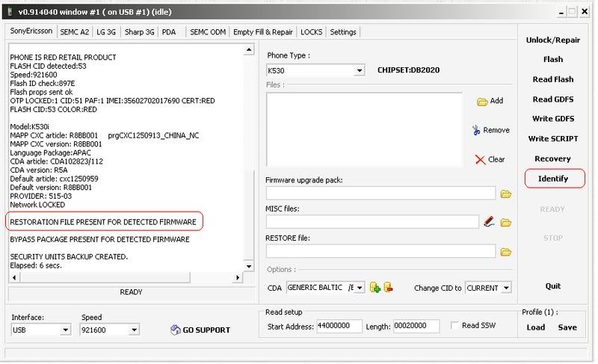Enable the Read SSW checkbox
The width and height of the screenshot is (598, 364).
tap(454, 325)
